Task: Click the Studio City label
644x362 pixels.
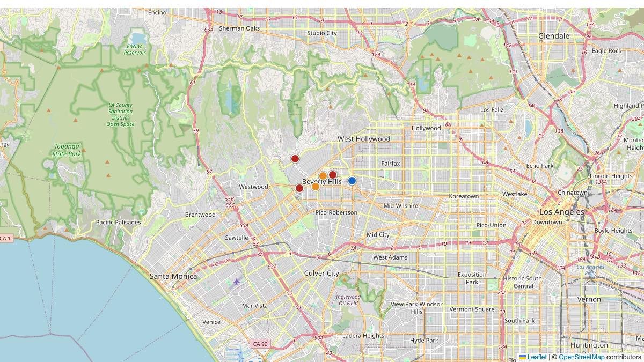Action: tap(322, 33)
